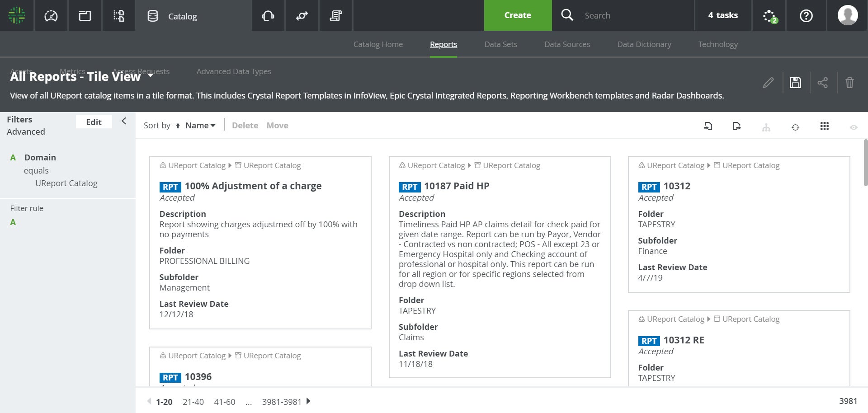Click the green Create button

point(518,15)
